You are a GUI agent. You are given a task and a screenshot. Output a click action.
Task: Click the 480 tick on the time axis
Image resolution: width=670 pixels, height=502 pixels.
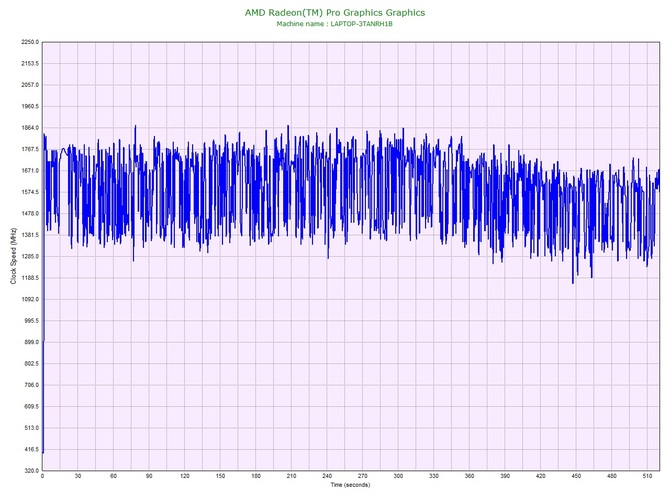tap(612, 476)
